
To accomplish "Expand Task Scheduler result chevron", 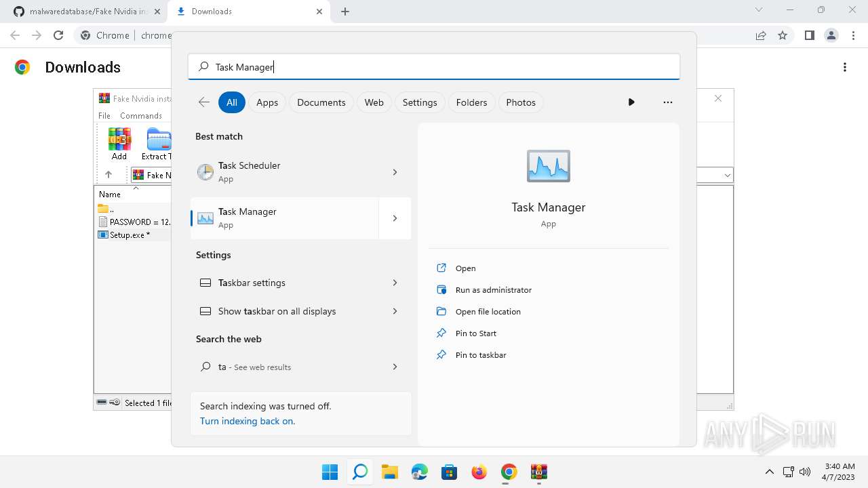I will coord(395,172).
